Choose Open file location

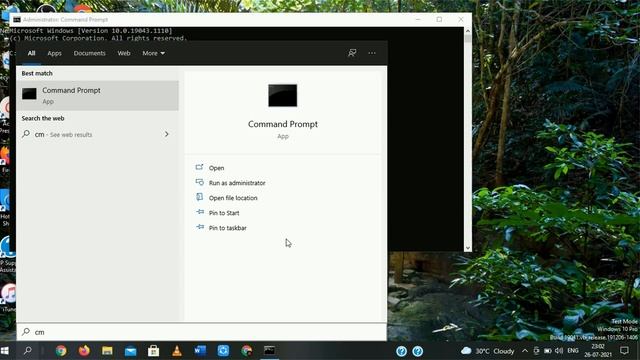233,198
